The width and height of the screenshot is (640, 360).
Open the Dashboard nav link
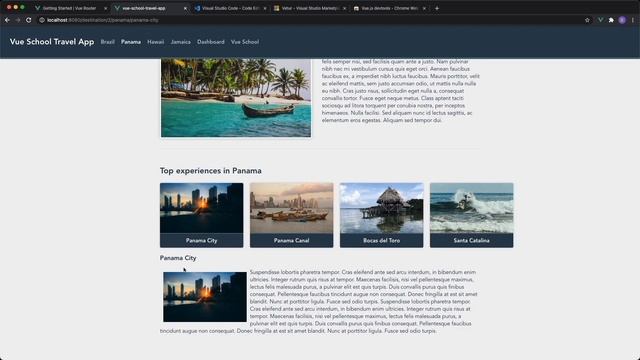coord(211,42)
